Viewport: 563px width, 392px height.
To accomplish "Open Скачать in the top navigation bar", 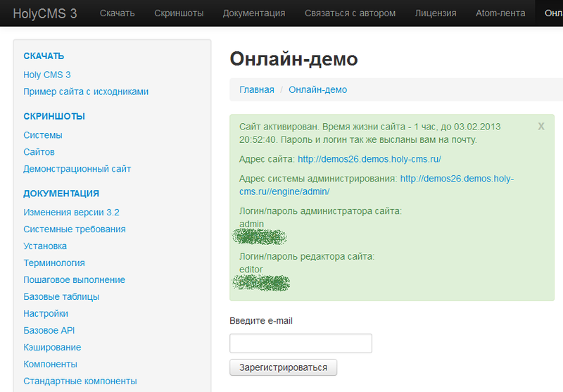I will [x=117, y=13].
